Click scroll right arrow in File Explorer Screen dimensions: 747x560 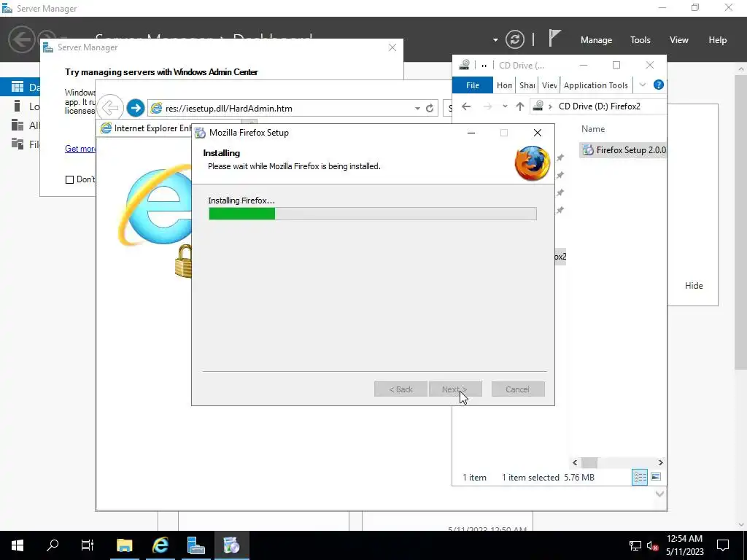pyautogui.click(x=660, y=462)
